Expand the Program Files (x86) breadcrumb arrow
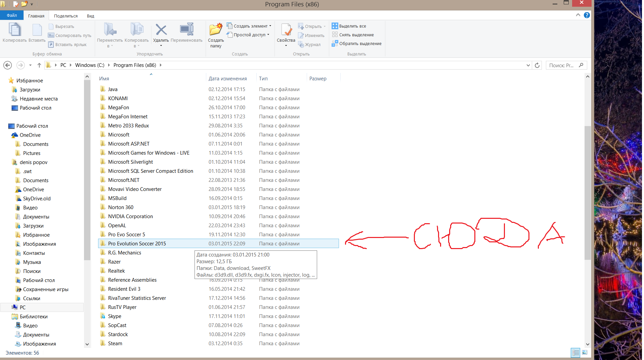 161,65
